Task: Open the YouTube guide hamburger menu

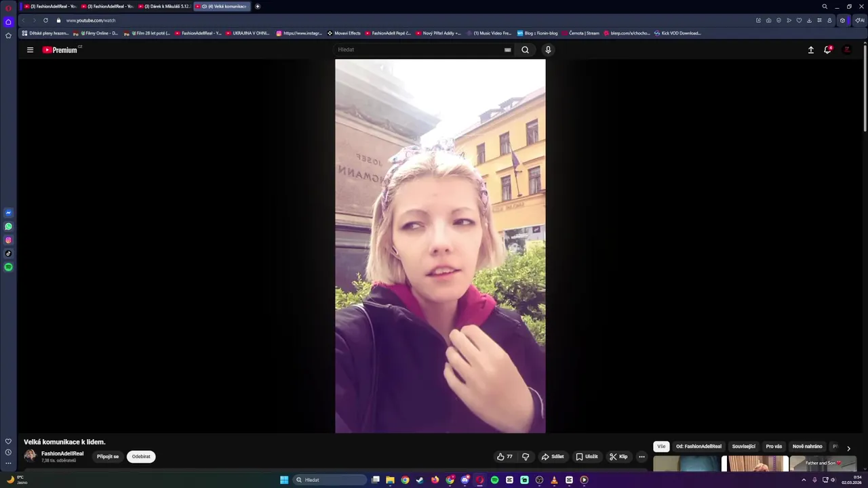Action: (30, 49)
